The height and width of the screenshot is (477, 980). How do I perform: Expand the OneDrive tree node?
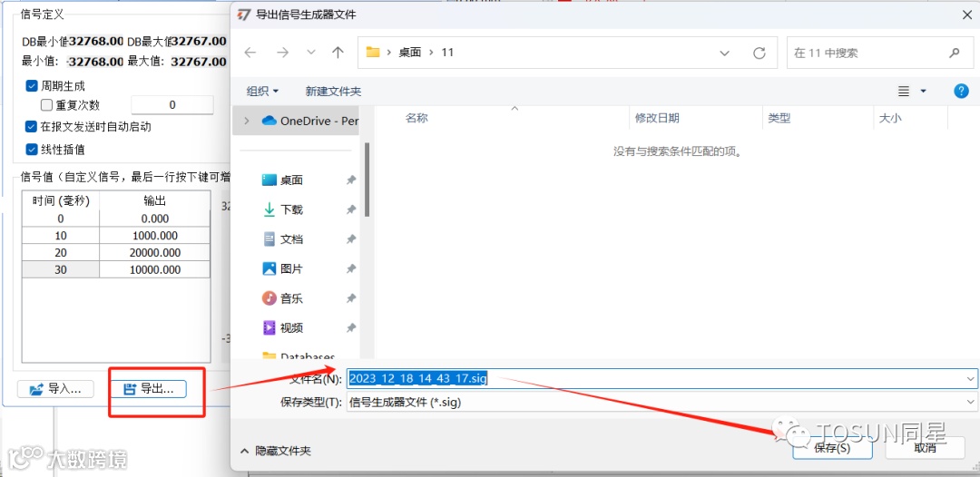click(x=246, y=121)
